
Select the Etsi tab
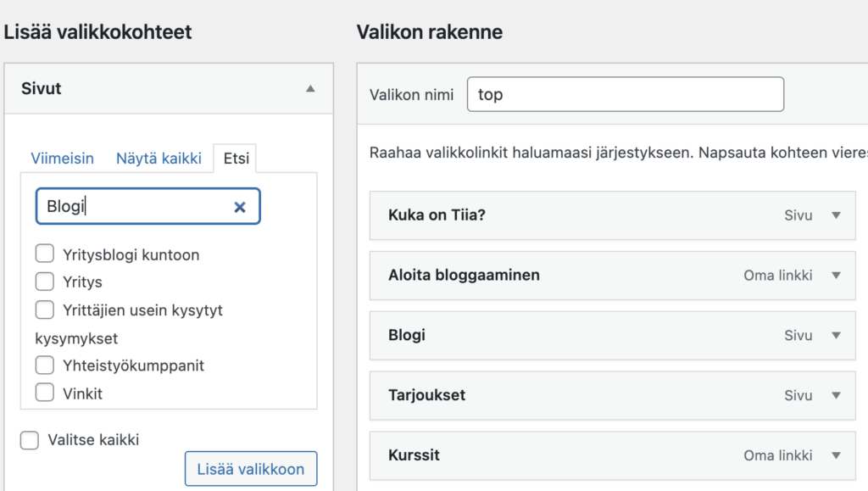click(236, 159)
